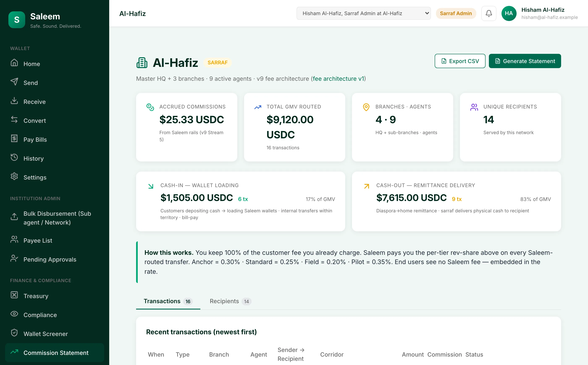The image size is (588, 365).
Task: Click the Treasury icon in sidebar
Action: [14, 295]
